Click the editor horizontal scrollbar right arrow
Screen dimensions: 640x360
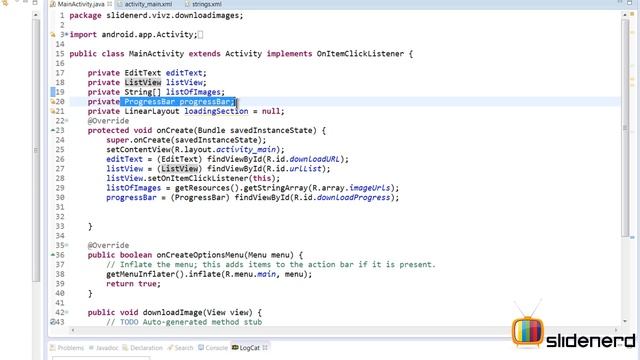[616, 330]
